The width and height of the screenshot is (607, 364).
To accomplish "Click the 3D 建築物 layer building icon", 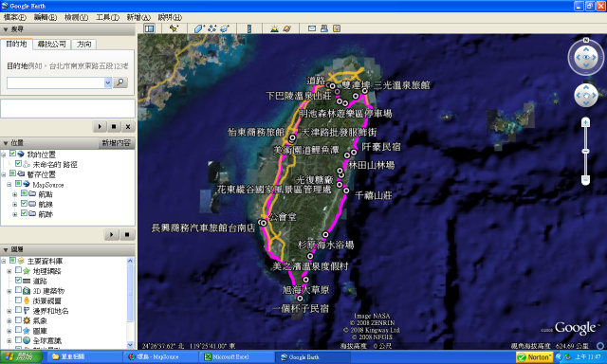I will point(27,290).
